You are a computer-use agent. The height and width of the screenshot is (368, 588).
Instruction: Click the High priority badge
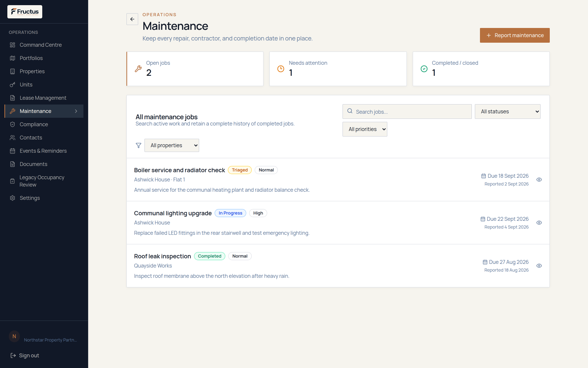click(258, 213)
